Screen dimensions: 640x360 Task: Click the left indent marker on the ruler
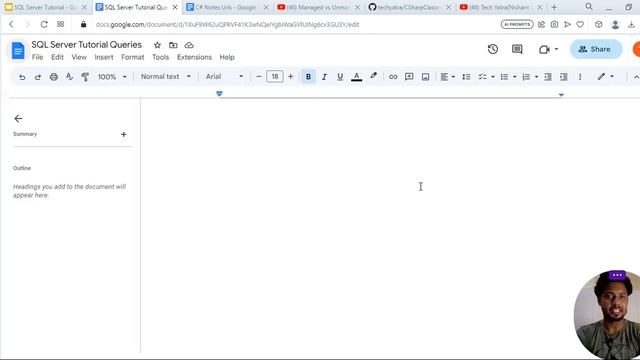point(219,94)
